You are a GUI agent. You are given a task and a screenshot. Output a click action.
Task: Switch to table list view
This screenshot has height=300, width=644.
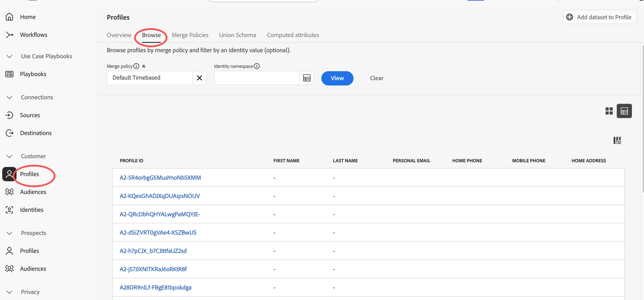tap(624, 111)
